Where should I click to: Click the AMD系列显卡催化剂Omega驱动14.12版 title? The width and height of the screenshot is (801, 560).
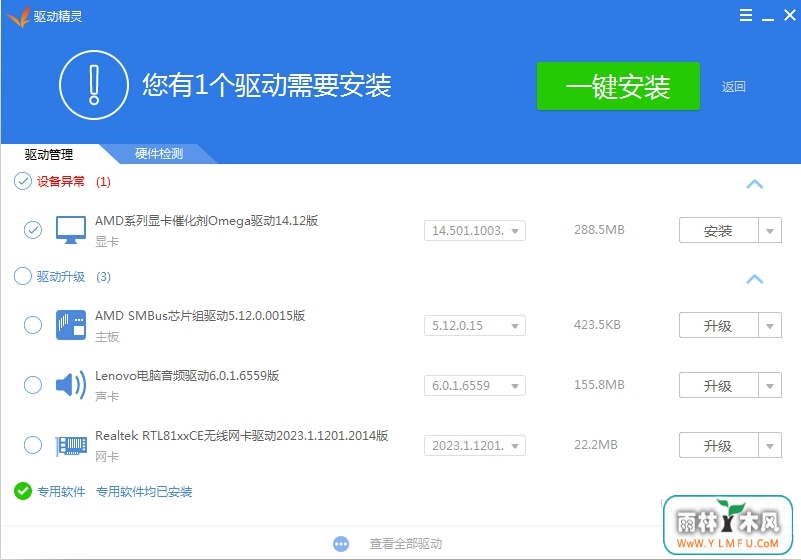(206, 221)
